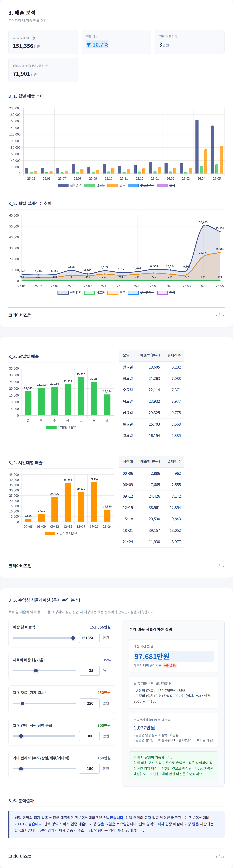
Task: Click the 151,356 만원 monthly average value
Action: (26, 46)
